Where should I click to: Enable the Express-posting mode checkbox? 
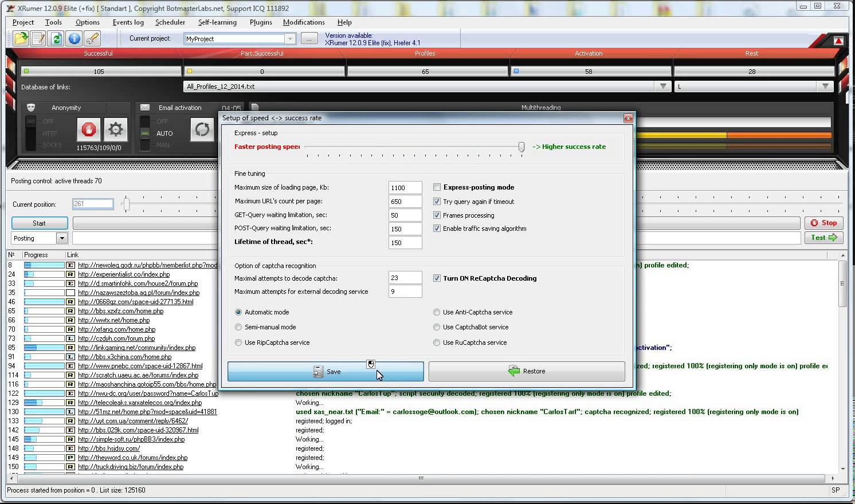437,187
